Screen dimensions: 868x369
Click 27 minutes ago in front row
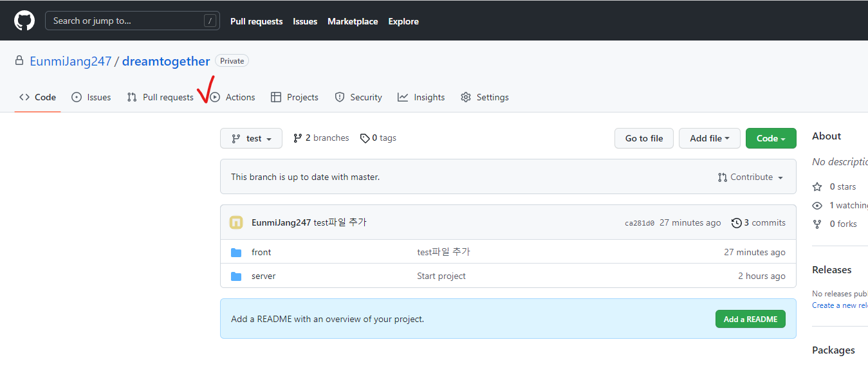tap(755, 252)
